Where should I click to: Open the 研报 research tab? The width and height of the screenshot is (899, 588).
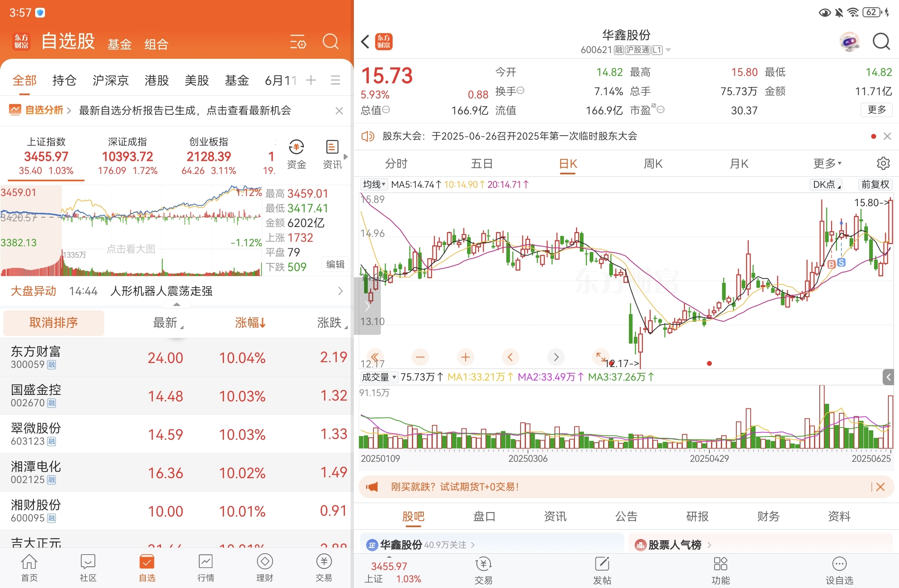pyautogui.click(x=697, y=517)
